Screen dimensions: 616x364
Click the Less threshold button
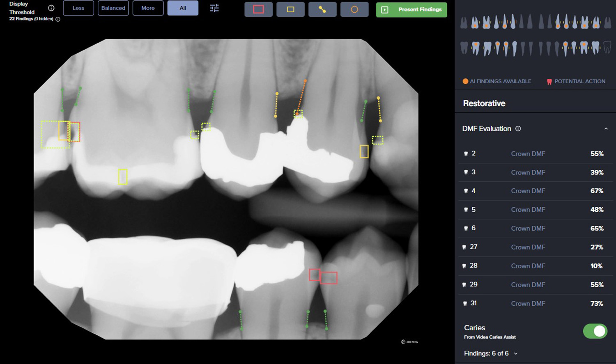pyautogui.click(x=78, y=8)
